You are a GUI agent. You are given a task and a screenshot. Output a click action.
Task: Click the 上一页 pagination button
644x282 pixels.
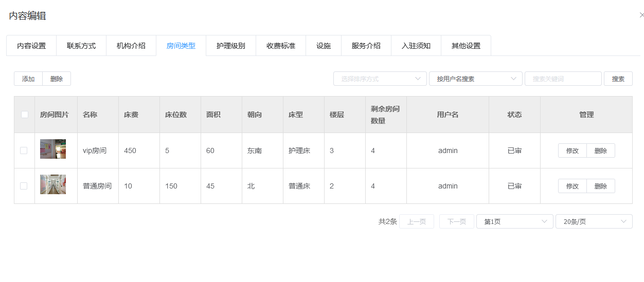[x=417, y=221]
